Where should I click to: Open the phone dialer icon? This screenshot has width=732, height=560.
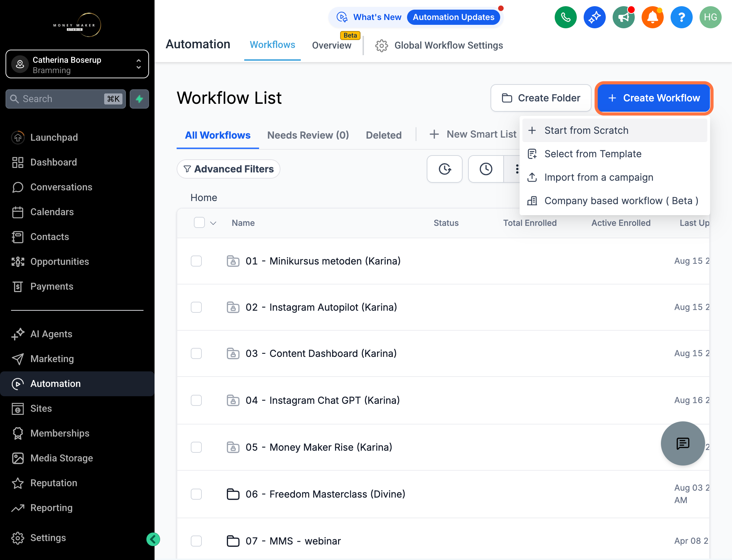[x=565, y=17]
